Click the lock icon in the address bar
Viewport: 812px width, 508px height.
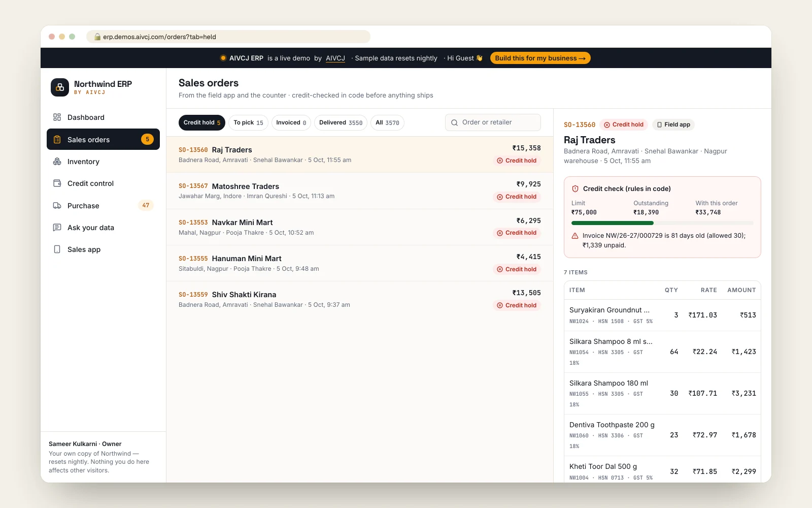tap(97, 37)
